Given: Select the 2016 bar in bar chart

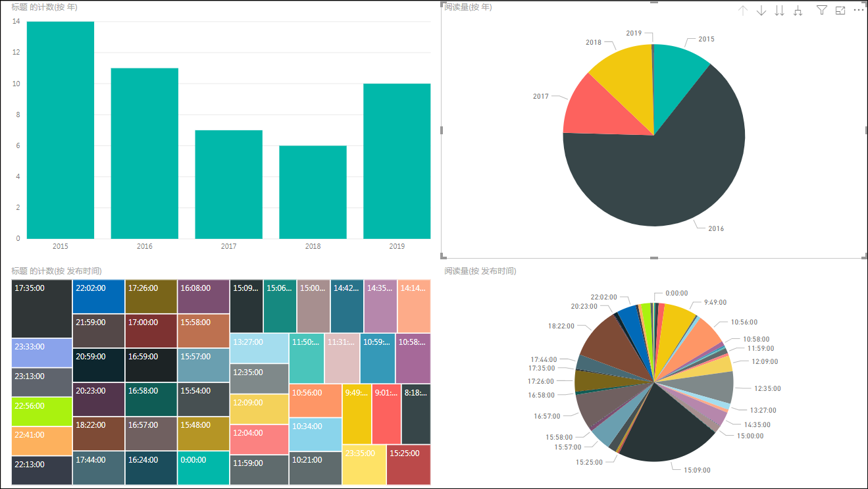Looking at the screenshot, I should (145, 153).
